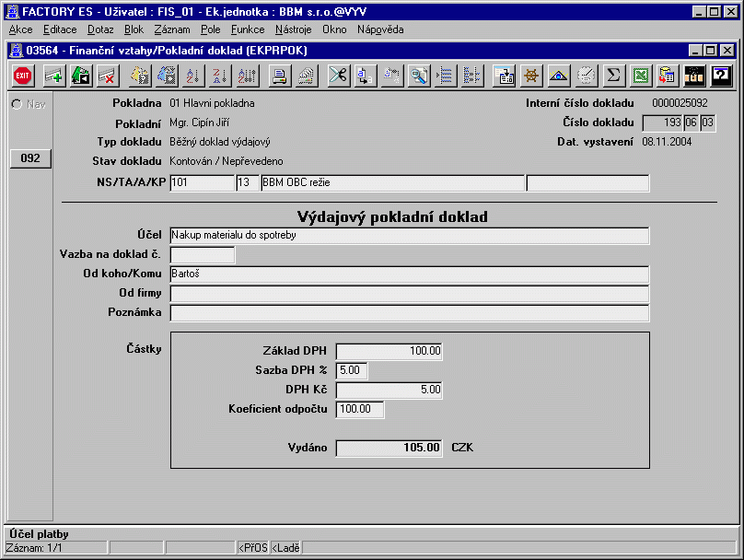Open the Nápověda menu
Screen dimensions: 744x560
380,29
